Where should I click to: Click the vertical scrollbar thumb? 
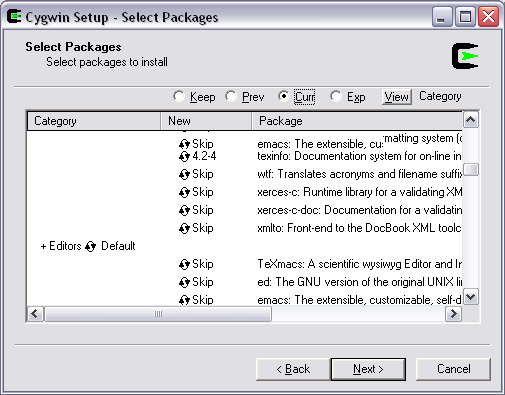pos(471,169)
